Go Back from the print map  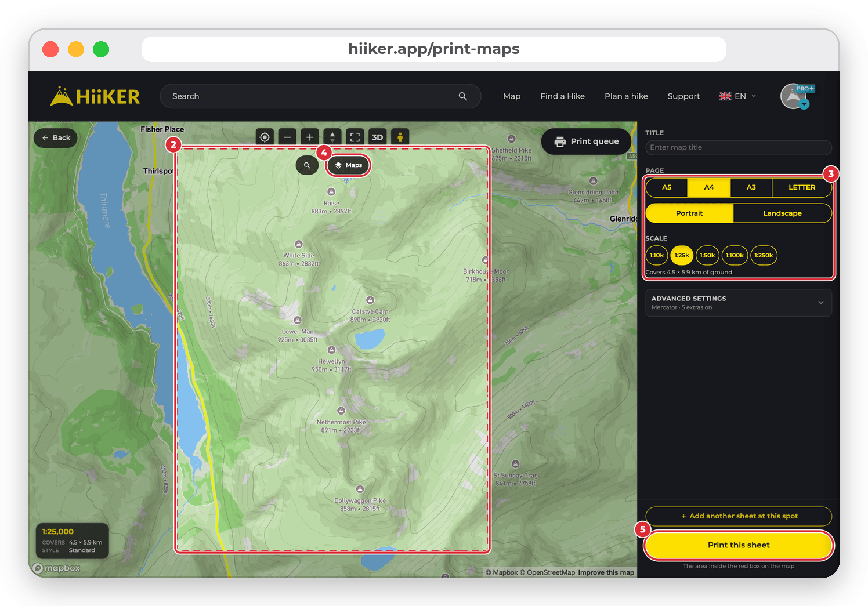56,138
